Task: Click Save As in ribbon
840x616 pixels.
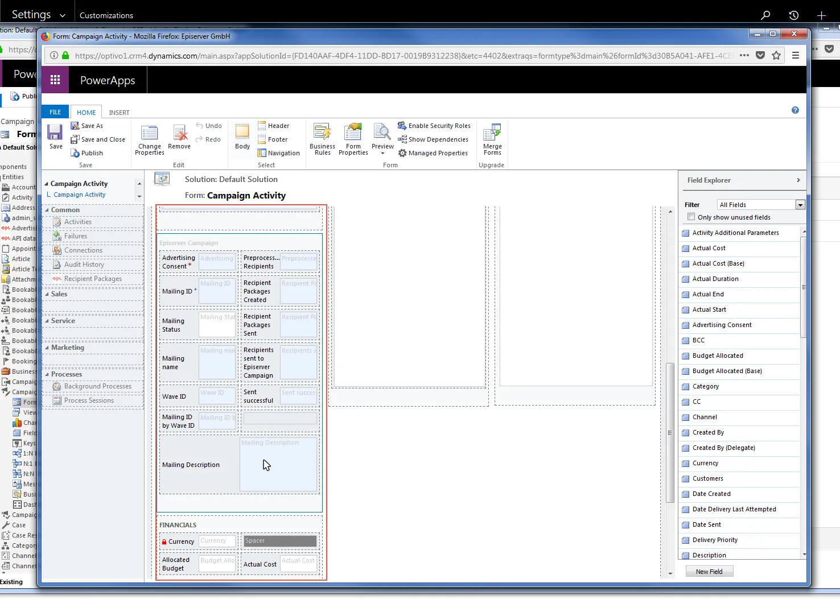Action: click(x=87, y=126)
